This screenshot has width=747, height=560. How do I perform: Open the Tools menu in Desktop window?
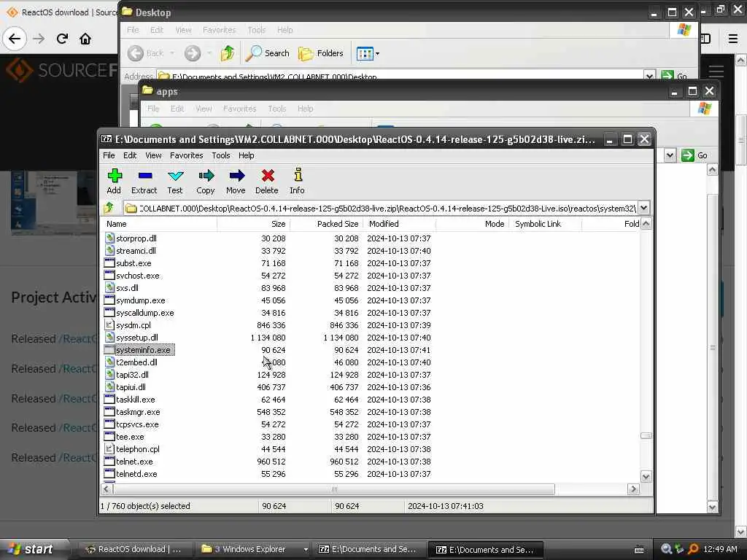(x=256, y=30)
